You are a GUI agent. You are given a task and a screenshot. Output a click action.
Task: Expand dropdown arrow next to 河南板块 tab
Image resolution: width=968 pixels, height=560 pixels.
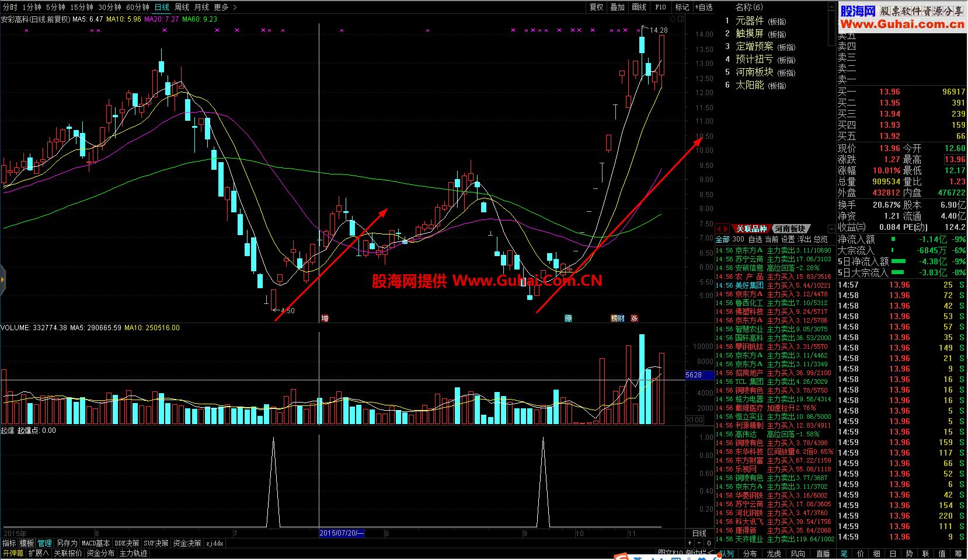[831, 229]
